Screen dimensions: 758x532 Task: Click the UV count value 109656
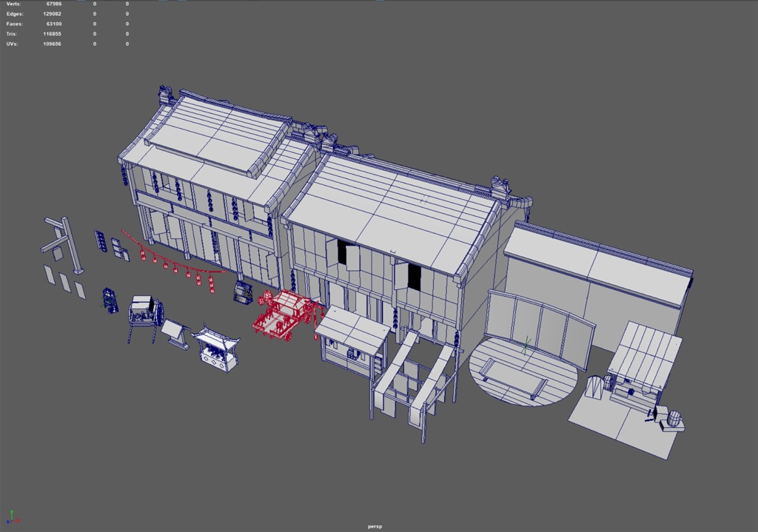[53, 44]
